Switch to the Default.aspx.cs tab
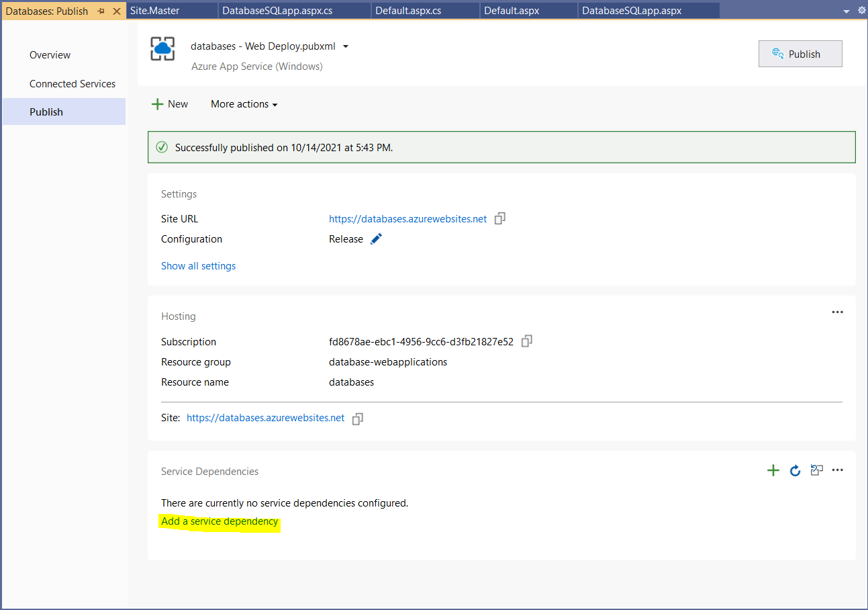 426,11
